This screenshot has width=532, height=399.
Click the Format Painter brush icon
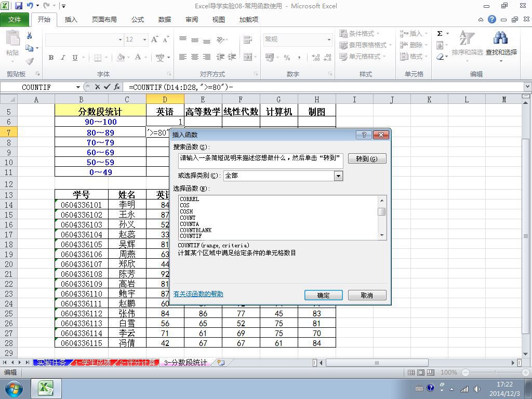pyautogui.click(x=30, y=61)
